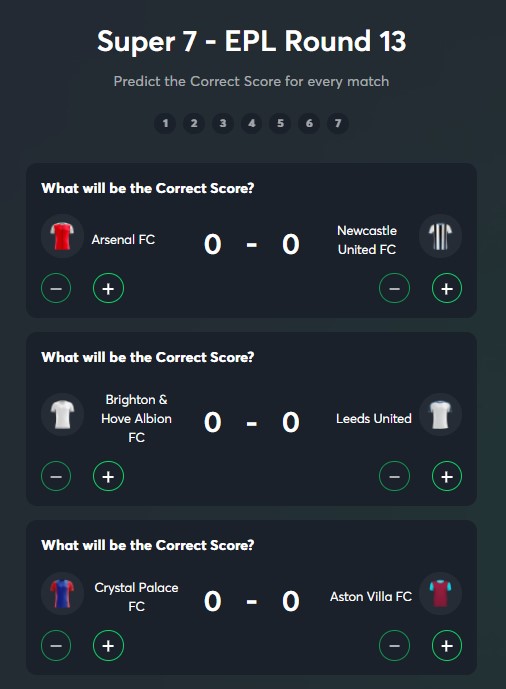Image resolution: width=506 pixels, height=689 pixels.
Task: Add a goal for Newcastle United FC
Action: (x=447, y=289)
